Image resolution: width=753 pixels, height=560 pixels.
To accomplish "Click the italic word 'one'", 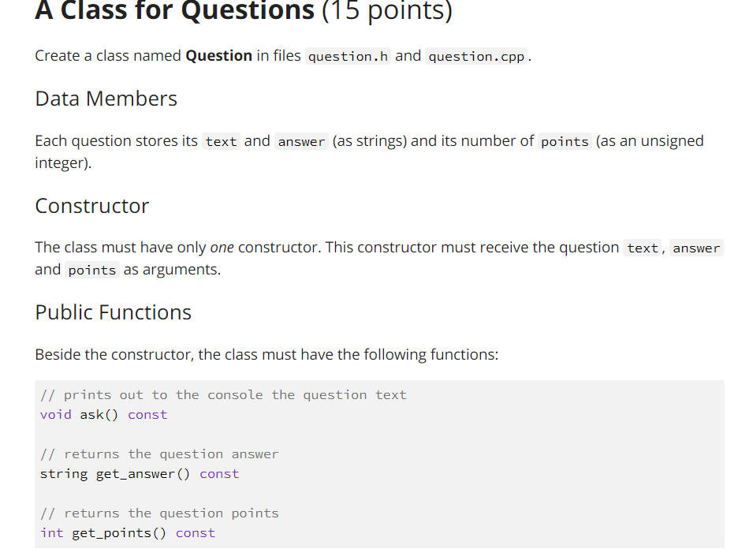I will [x=222, y=248].
